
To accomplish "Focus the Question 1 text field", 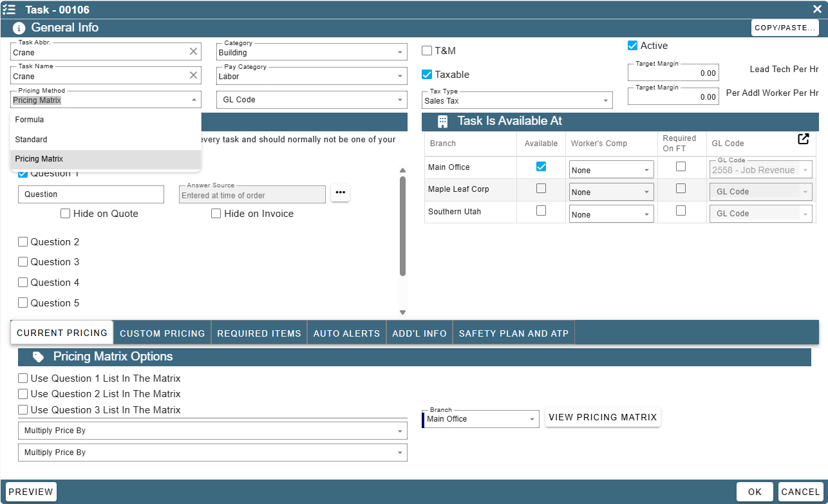I will click(91, 194).
